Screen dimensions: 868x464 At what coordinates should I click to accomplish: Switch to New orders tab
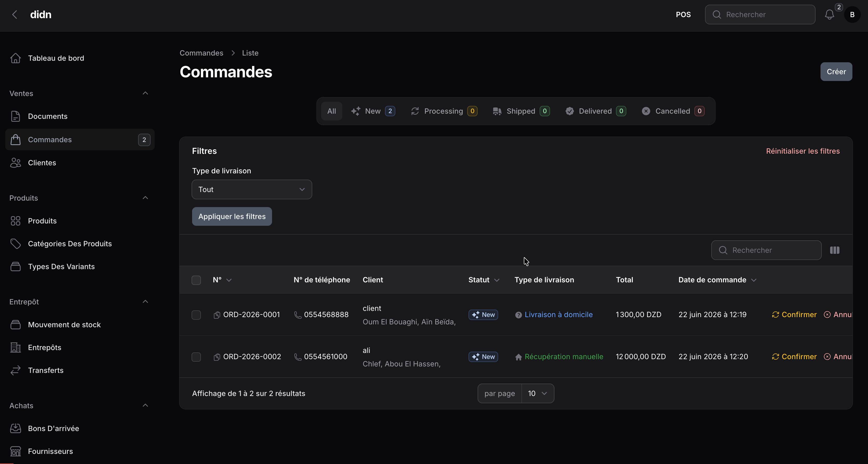coord(373,111)
